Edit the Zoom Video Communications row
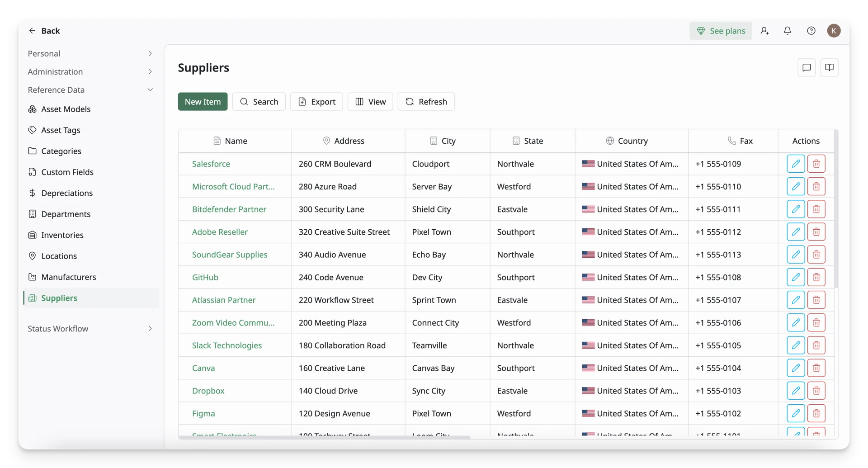The image size is (868, 468). pyautogui.click(x=796, y=322)
